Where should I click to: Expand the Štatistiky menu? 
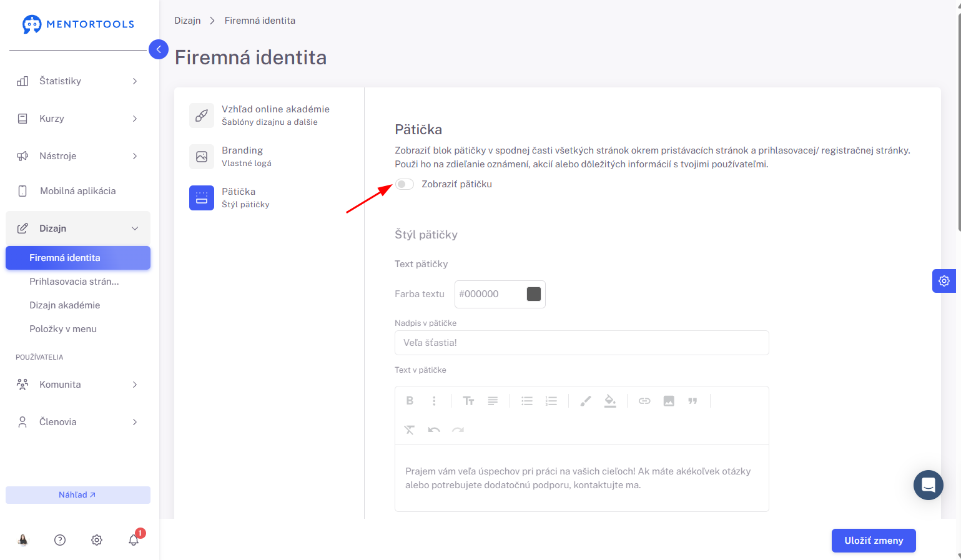pos(78,81)
